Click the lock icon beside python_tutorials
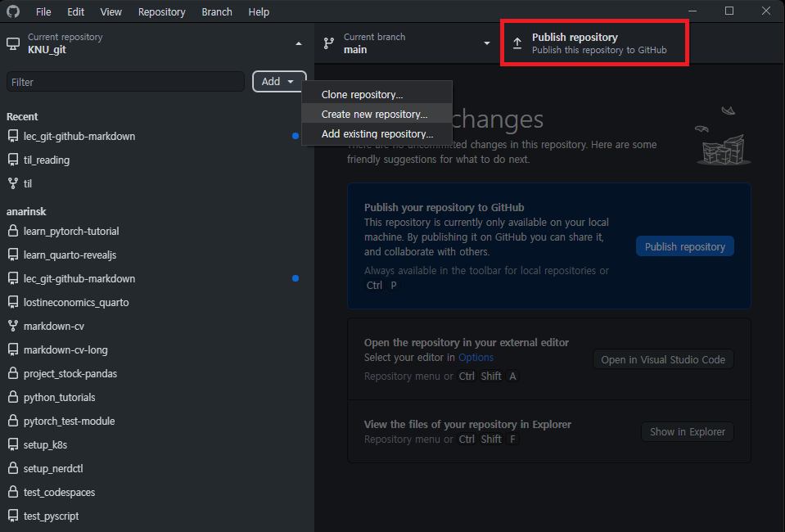 coord(13,398)
